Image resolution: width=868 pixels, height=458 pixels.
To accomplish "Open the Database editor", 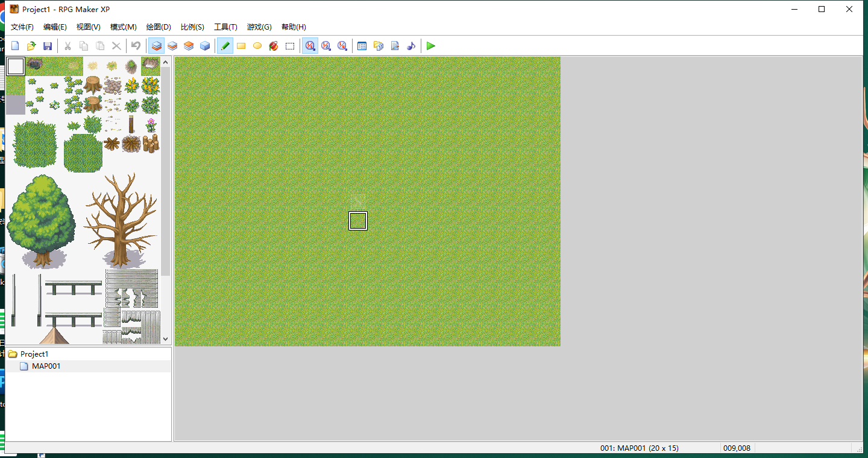I will (362, 45).
